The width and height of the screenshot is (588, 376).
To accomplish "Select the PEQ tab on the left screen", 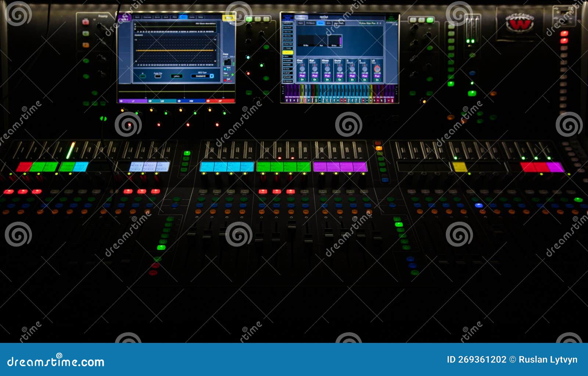I will coord(175,17).
